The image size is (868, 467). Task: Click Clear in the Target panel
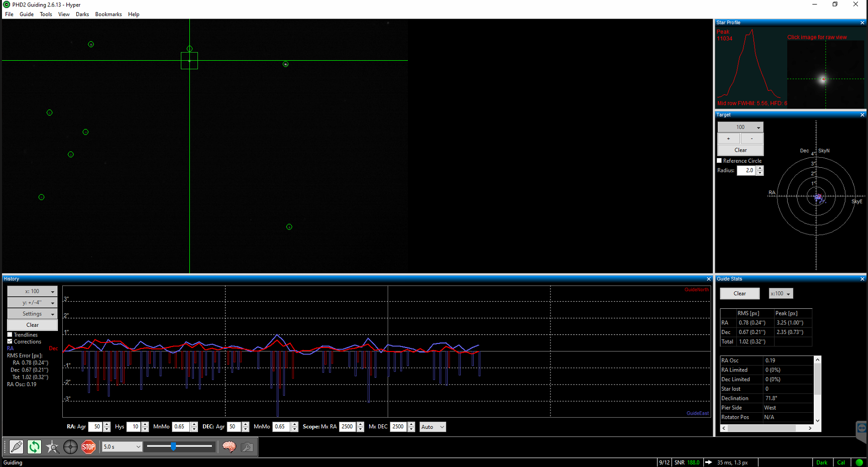(x=740, y=150)
